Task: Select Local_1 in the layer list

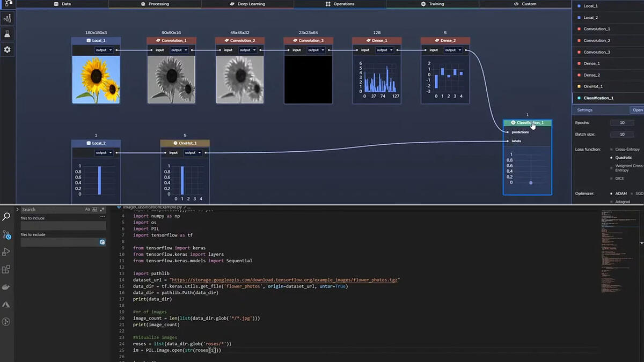Action: [608, 6]
